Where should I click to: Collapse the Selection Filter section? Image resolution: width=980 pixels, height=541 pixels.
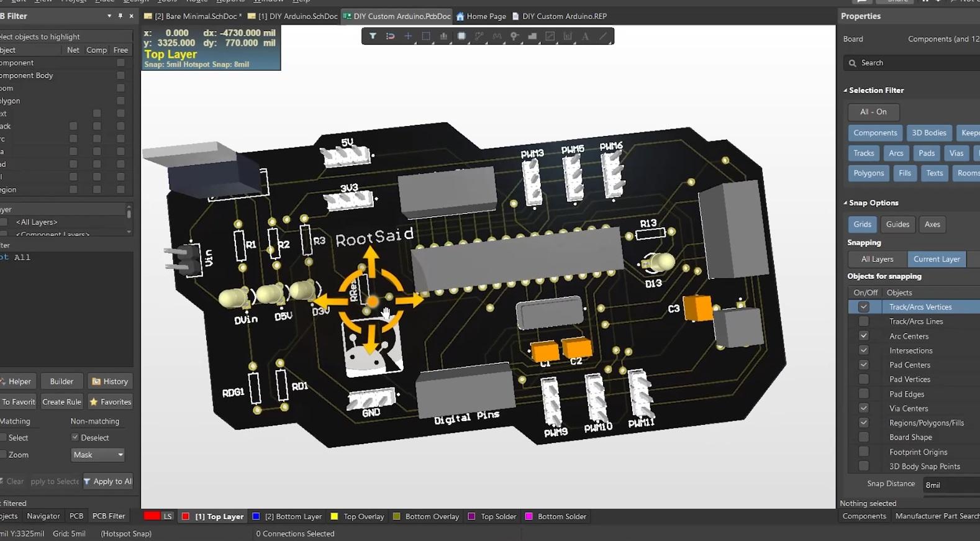[x=845, y=91]
